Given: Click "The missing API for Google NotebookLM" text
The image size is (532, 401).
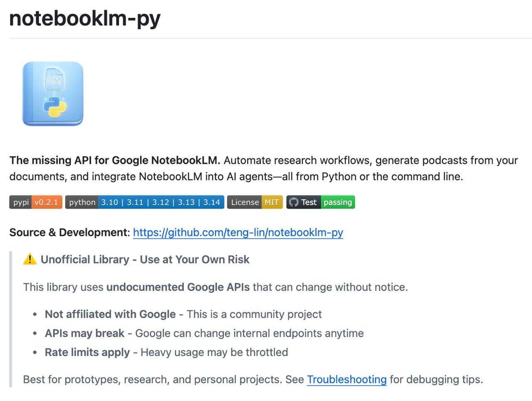Looking at the screenshot, I should pyautogui.click(x=115, y=161).
